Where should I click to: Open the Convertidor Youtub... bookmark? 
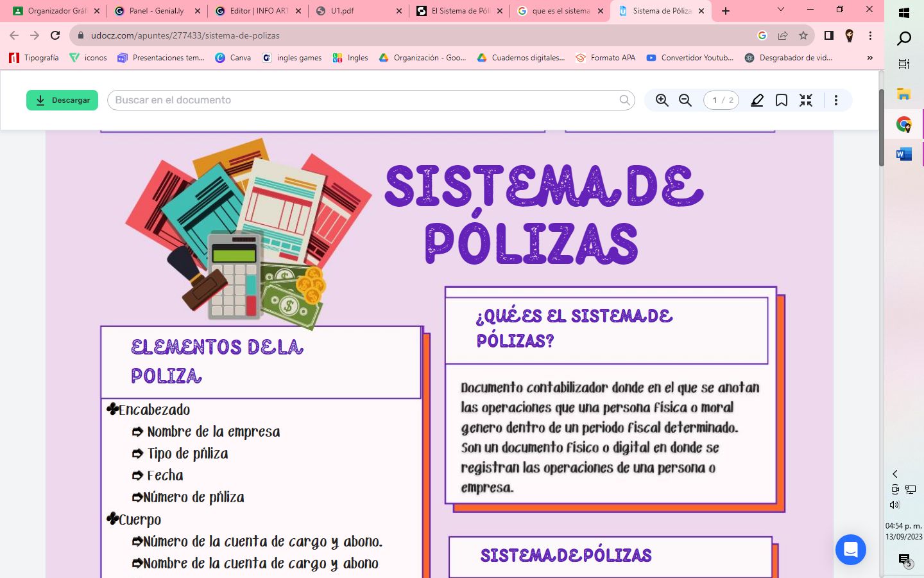(x=690, y=58)
